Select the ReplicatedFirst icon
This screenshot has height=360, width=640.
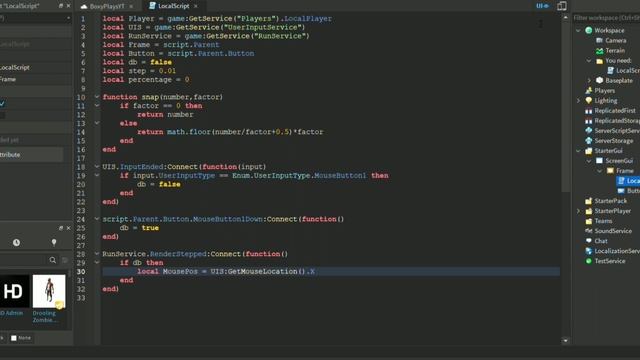pyautogui.click(x=589, y=111)
